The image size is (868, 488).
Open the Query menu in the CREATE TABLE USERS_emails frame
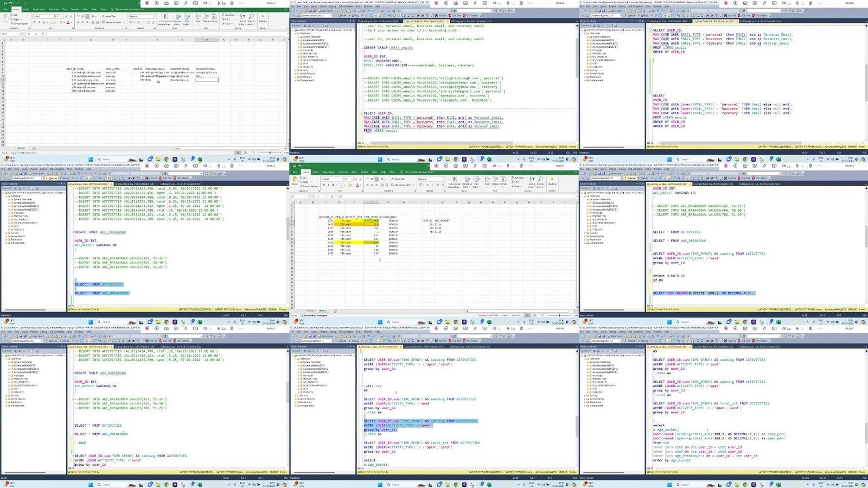(x=314, y=7)
